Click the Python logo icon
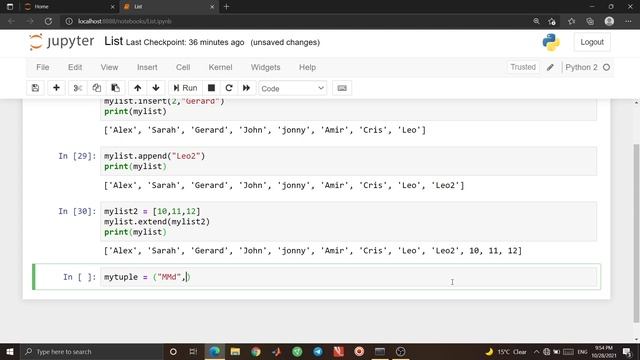The width and height of the screenshot is (640, 360). pyautogui.click(x=551, y=42)
